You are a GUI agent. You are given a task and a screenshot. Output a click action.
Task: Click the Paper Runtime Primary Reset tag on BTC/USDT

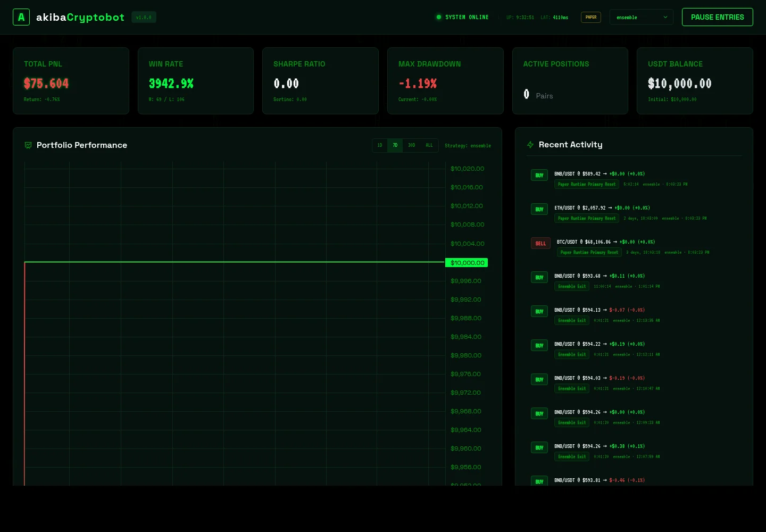pyautogui.click(x=589, y=252)
